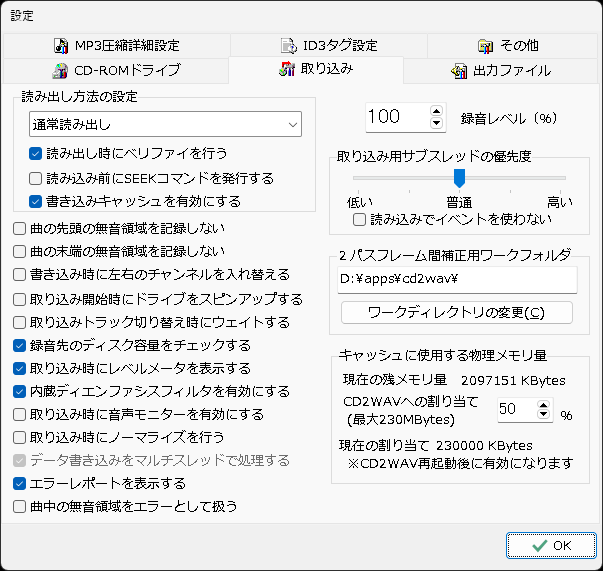603x571 pixels.
Task: Click the MP3圧縮詳細設定 tab icon
Action: pos(61,46)
